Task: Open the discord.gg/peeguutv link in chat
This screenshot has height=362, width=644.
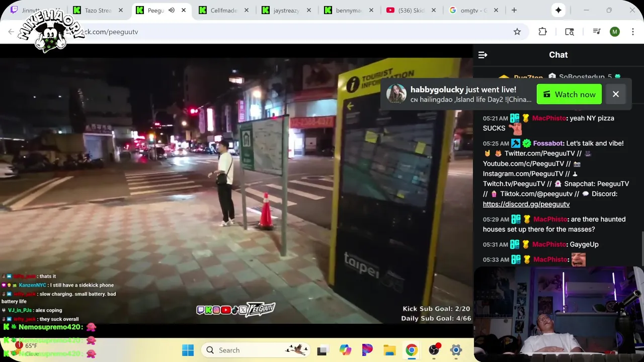Action: (526, 204)
